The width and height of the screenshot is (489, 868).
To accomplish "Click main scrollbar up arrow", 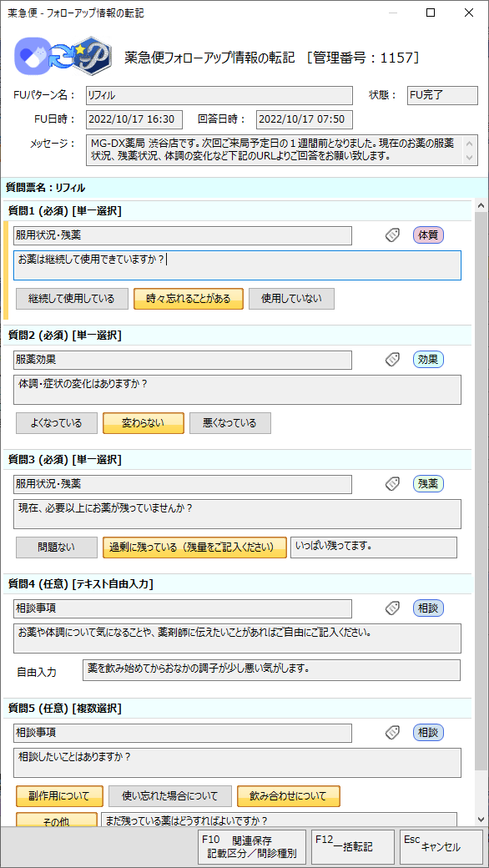I will click(x=481, y=207).
